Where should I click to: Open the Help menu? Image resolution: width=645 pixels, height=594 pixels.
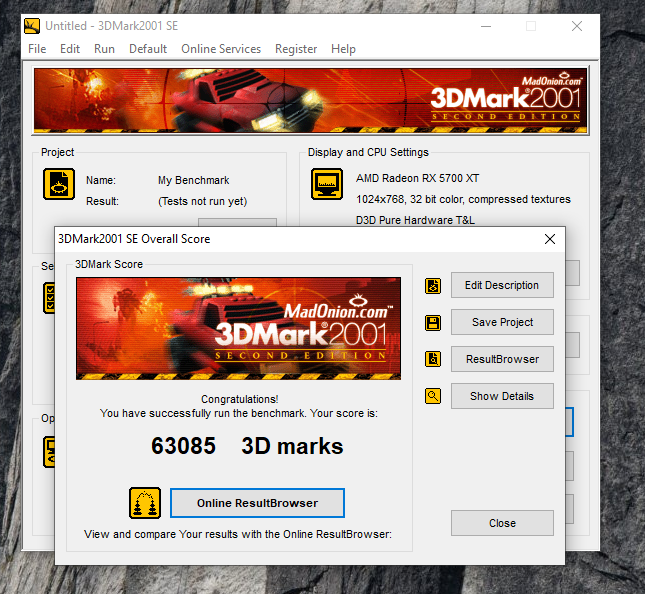pyautogui.click(x=343, y=49)
